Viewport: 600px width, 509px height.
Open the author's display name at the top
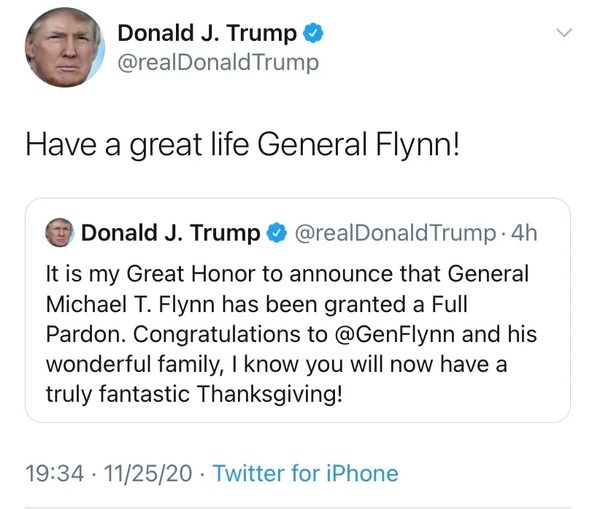coord(207,33)
